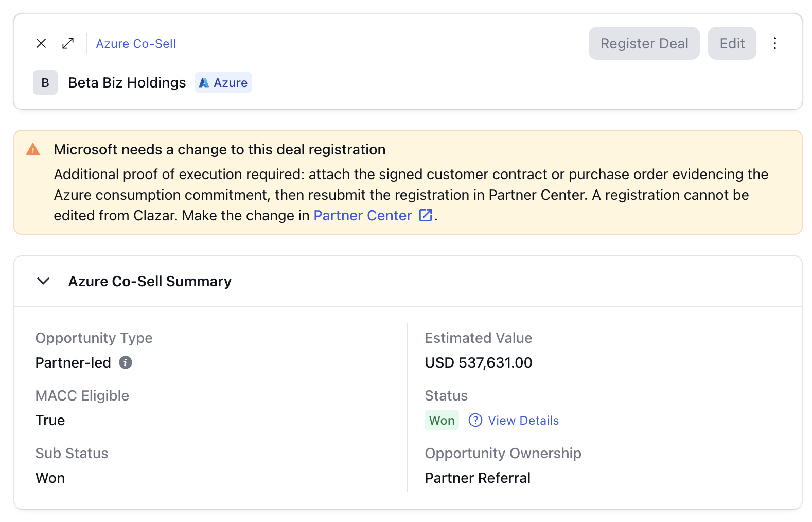Select the Beta Biz Holdings title

coord(127,82)
